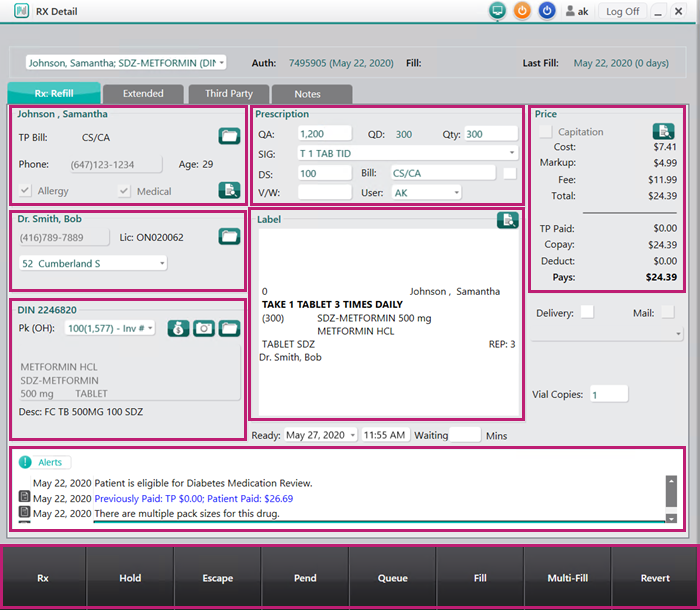Screen dimensions: 700x610
Task: Enable the Delivery checkbox
Action: (x=587, y=312)
